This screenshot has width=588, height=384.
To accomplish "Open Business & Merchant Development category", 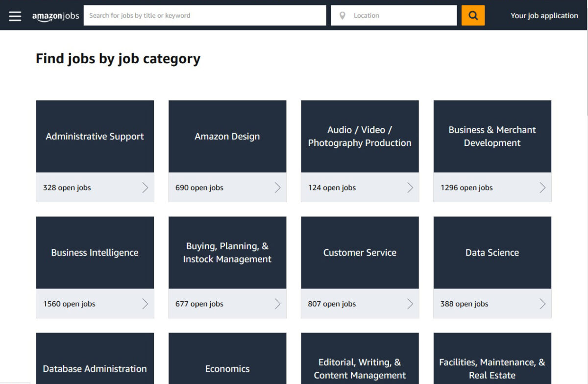I will click(492, 151).
